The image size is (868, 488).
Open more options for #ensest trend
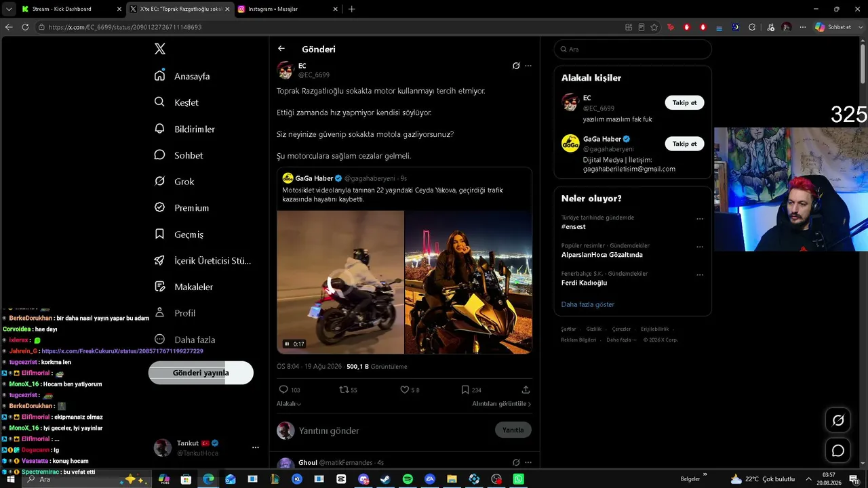point(700,219)
